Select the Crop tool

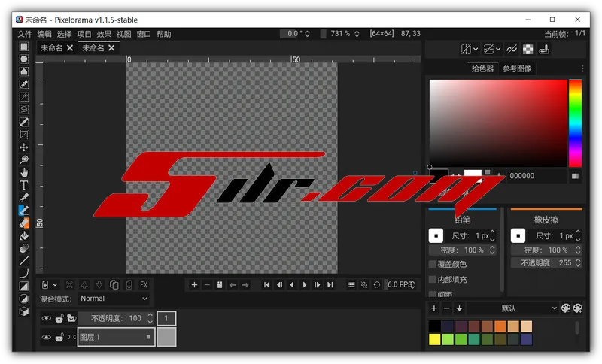tap(24, 135)
